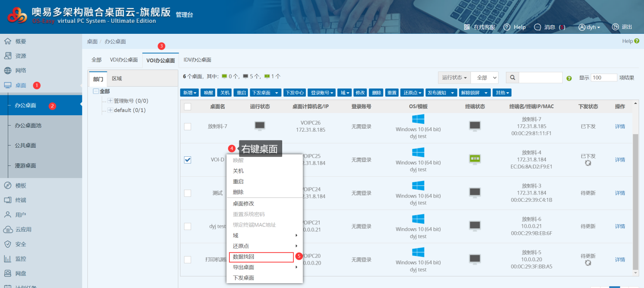644x288 pixels.
Task: Toggle the select-all checkbox in table header
Action: tap(187, 107)
